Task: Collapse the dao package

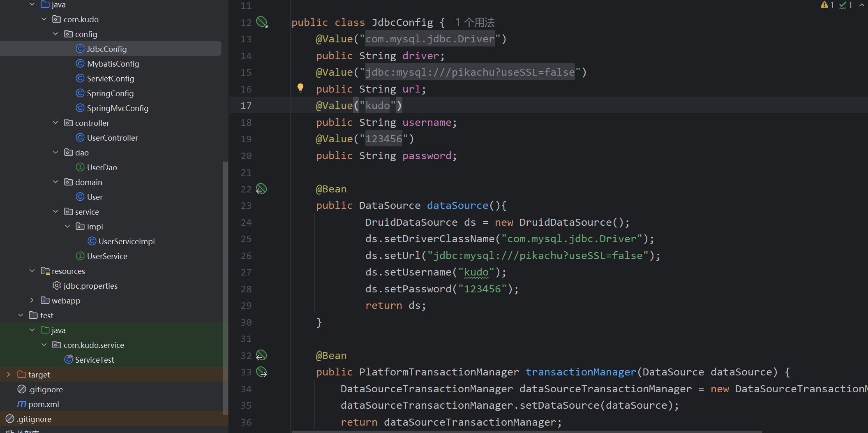Action: (55, 153)
